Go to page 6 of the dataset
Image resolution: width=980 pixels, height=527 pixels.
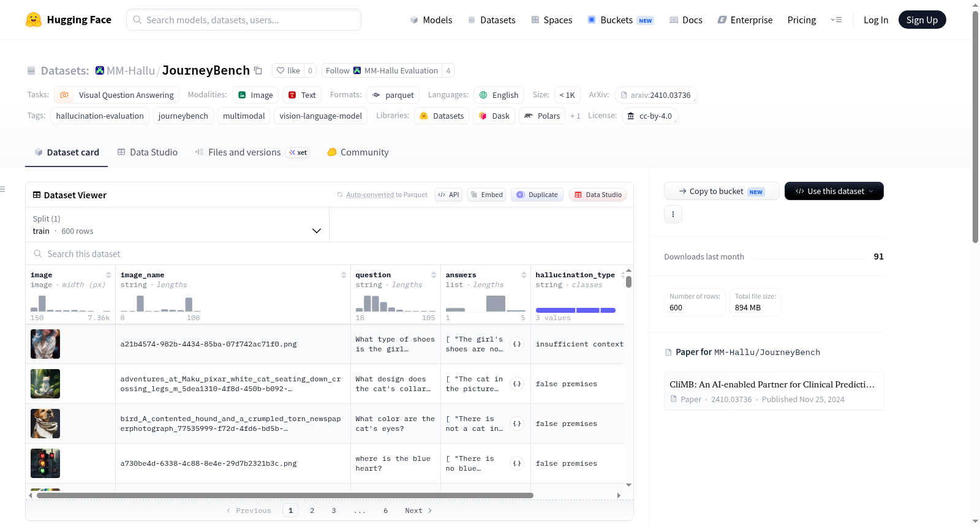point(386,510)
